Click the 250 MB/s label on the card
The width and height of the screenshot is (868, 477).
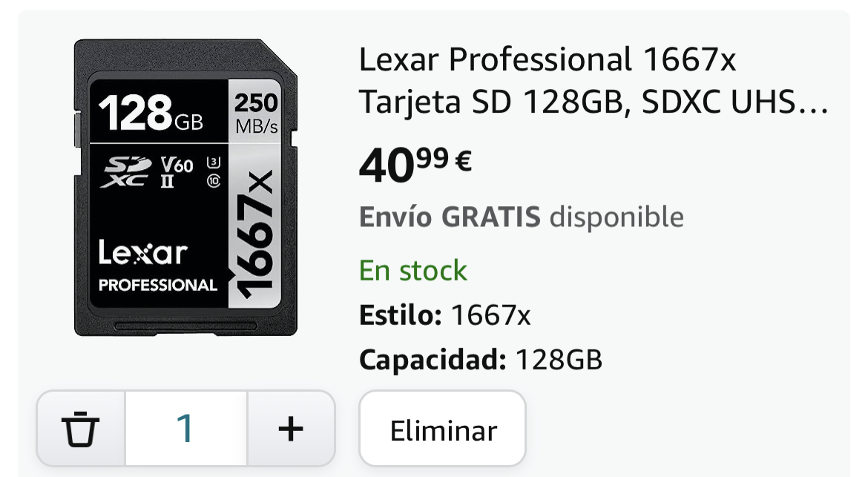pos(256,114)
